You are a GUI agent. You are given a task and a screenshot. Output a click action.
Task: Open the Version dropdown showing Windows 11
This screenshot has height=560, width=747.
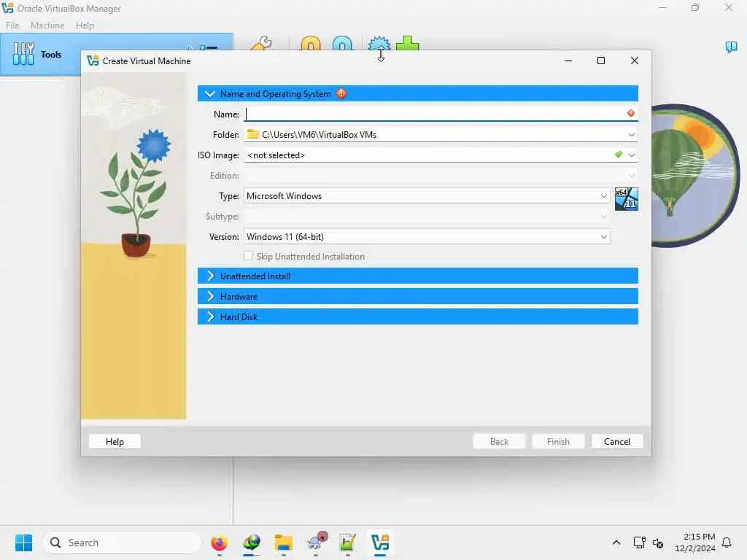pos(427,237)
